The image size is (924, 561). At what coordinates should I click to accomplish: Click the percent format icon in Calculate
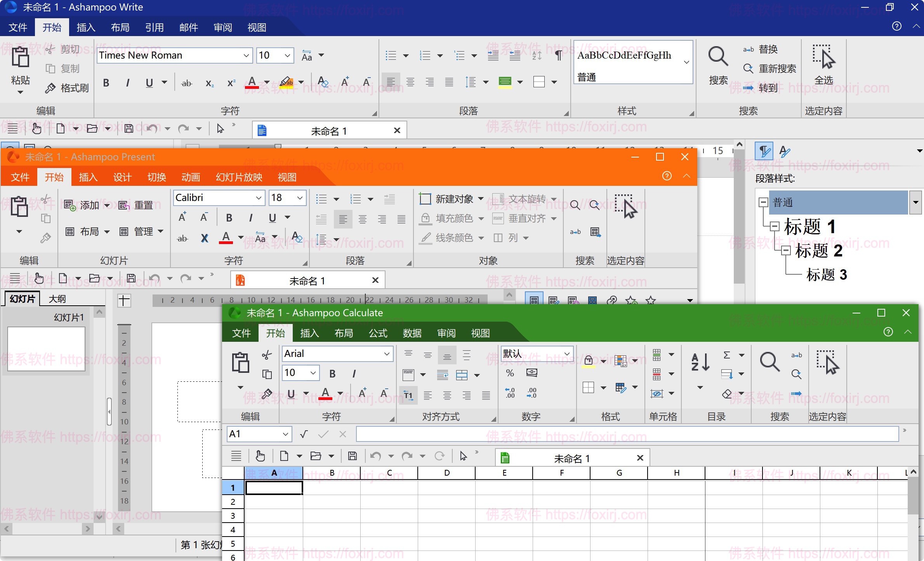click(x=509, y=373)
